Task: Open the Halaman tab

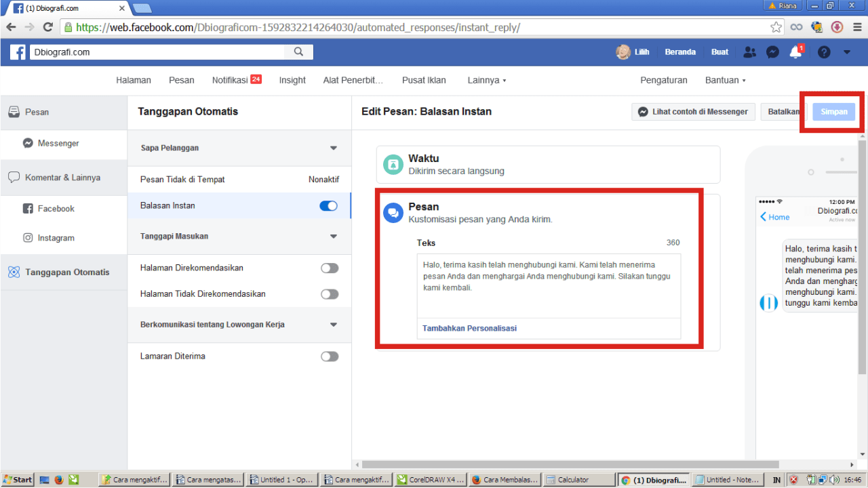Action: [x=134, y=80]
